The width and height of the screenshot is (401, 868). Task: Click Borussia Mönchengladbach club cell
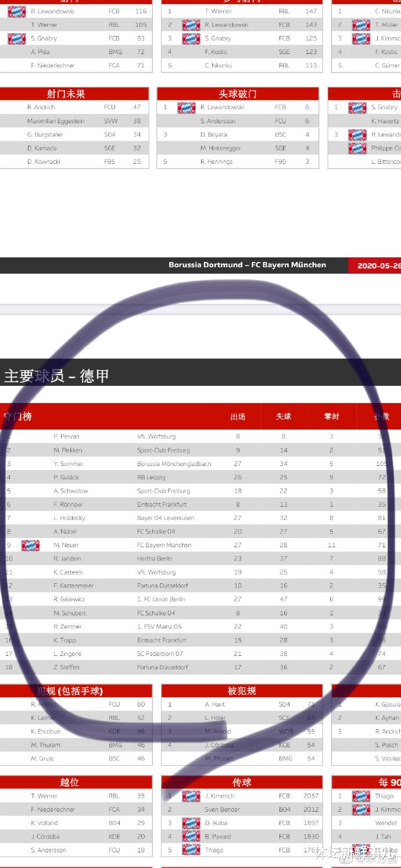(x=174, y=464)
